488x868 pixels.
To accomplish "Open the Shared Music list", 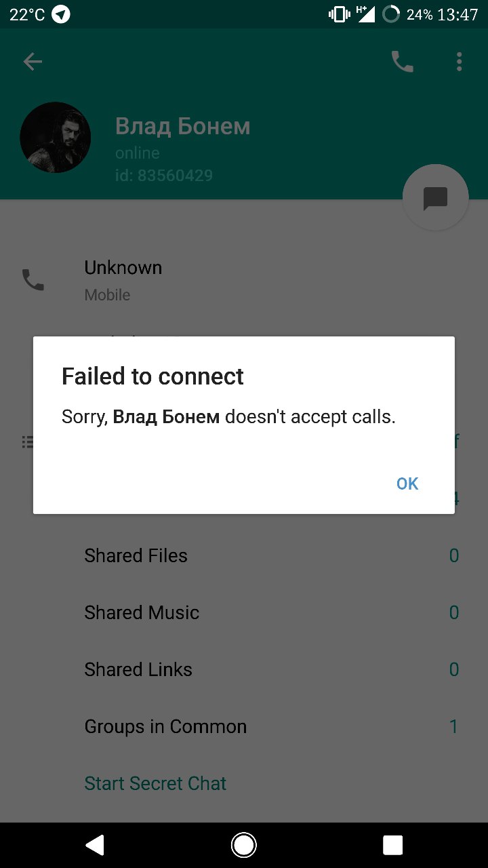I will 244,612.
